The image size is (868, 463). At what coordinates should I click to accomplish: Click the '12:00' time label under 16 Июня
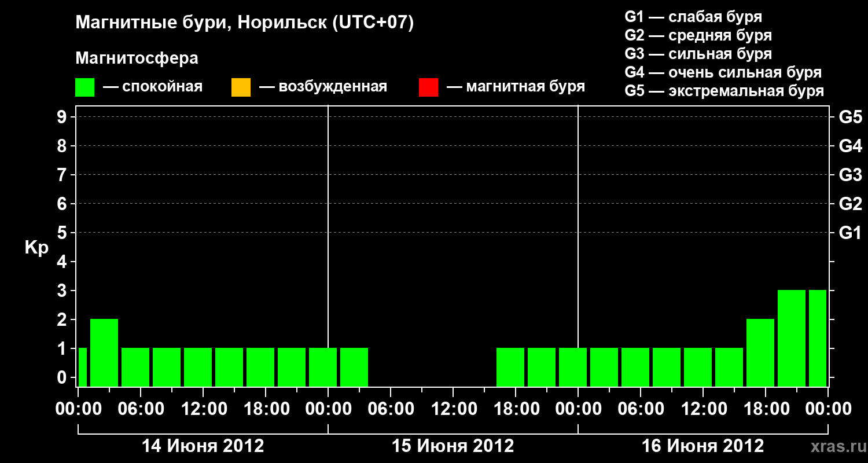(x=703, y=409)
